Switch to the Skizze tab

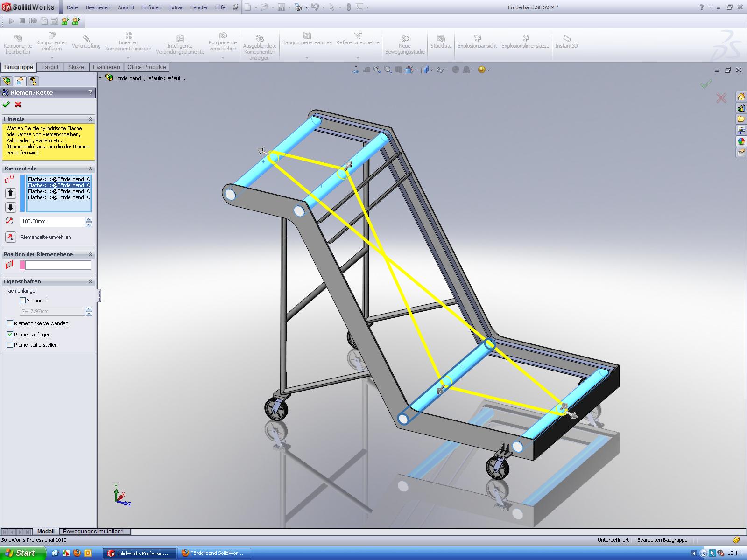[x=76, y=67]
